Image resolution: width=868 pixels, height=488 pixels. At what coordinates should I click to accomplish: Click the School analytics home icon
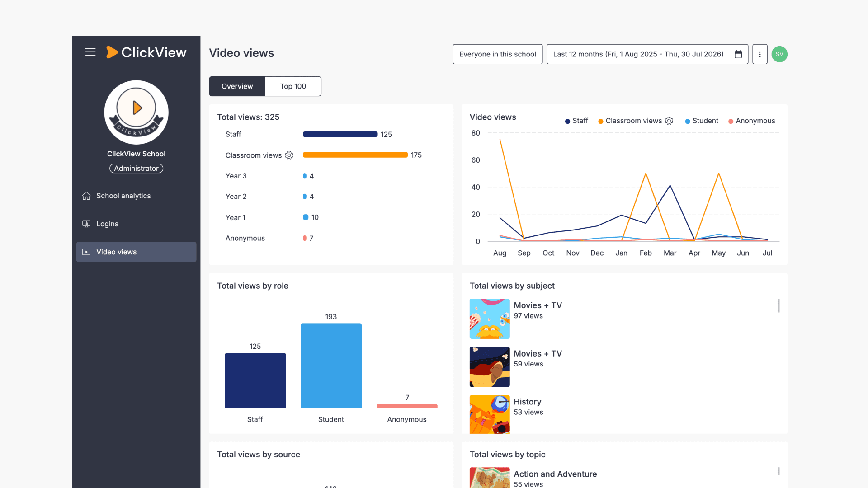86,196
